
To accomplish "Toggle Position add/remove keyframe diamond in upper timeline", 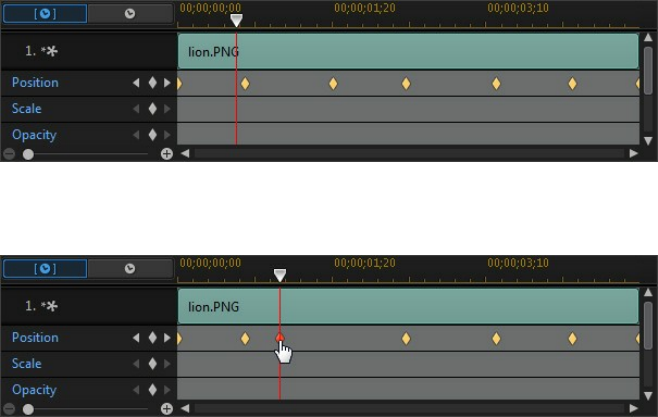I will click(152, 84).
